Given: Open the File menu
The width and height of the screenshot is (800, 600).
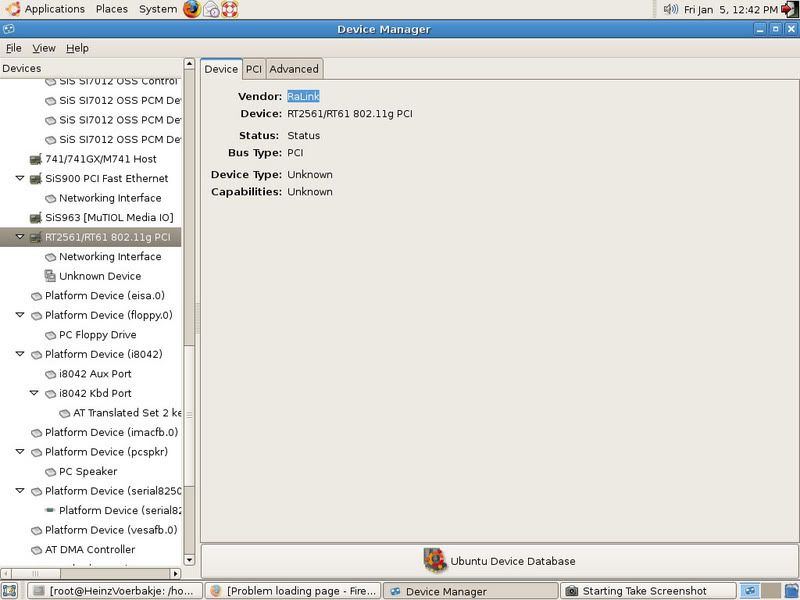Looking at the screenshot, I should (13, 48).
